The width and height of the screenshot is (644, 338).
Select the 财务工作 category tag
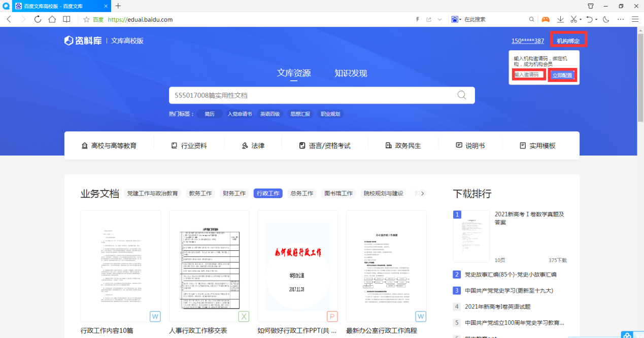[x=234, y=193]
